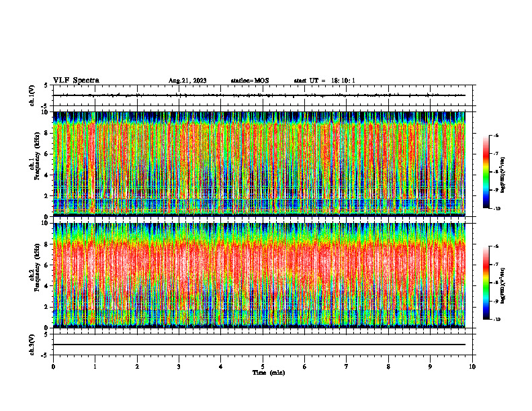The height and width of the screenshot is (411, 532).
Task: Click time axis tick label "2"
Action: point(137,367)
